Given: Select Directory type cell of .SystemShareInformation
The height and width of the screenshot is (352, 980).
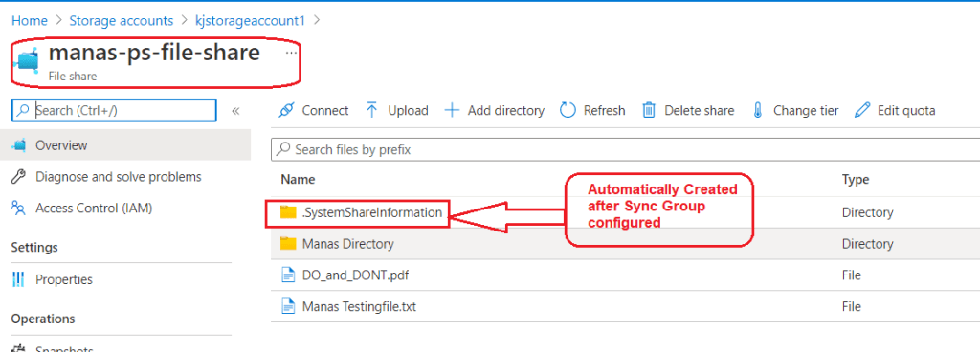Looking at the screenshot, I should [x=867, y=212].
